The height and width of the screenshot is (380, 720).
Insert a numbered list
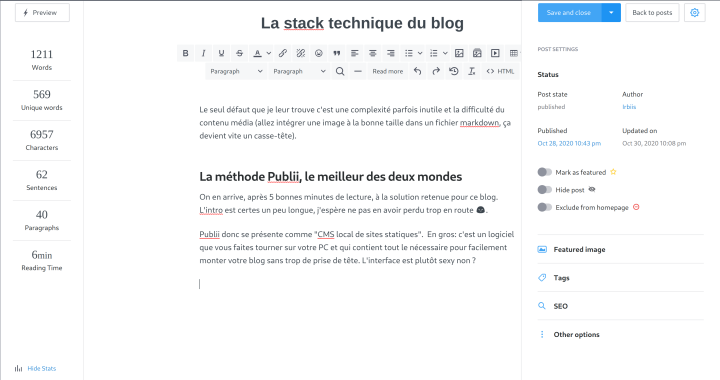coord(433,53)
